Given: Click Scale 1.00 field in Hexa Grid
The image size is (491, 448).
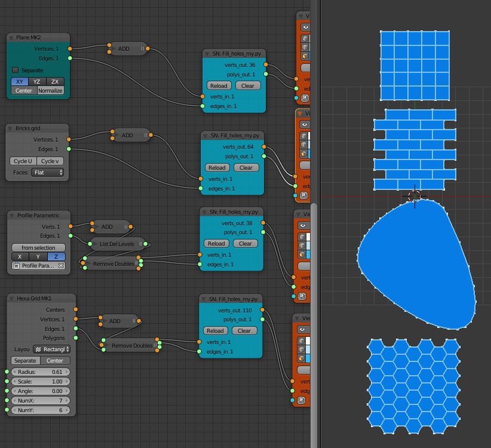Looking at the screenshot, I should click(x=41, y=382).
